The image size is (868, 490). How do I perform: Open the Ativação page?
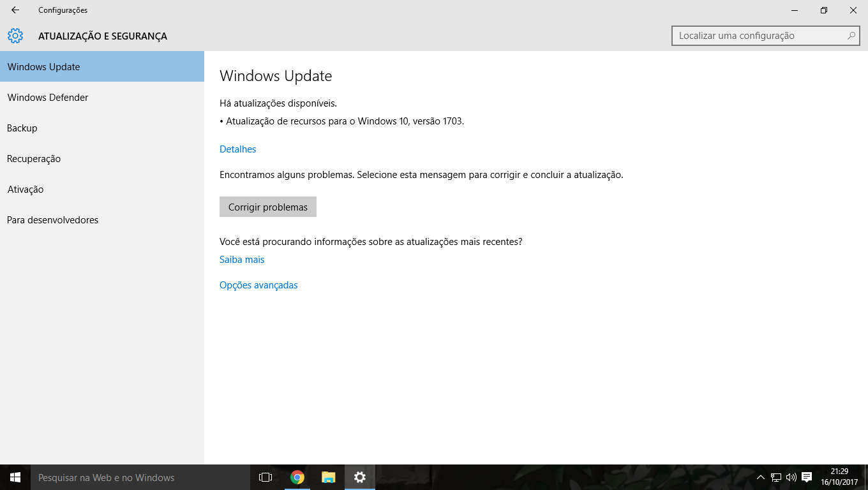(102, 189)
